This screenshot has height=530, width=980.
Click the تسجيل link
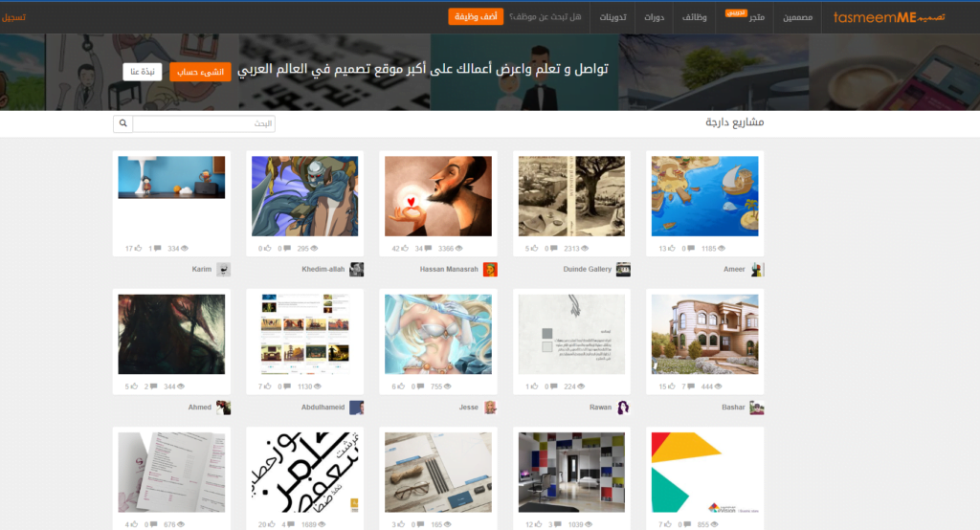(x=13, y=17)
